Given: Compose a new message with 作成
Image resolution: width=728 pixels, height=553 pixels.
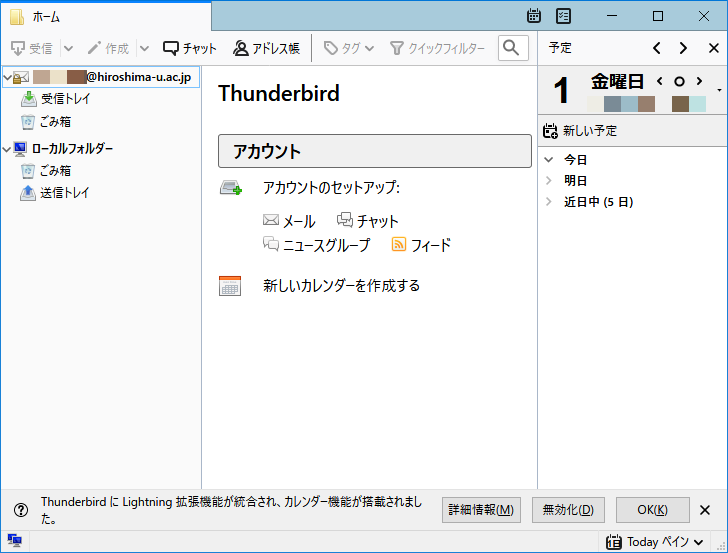Looking at the screenshot, I should [x=108, y=48].
